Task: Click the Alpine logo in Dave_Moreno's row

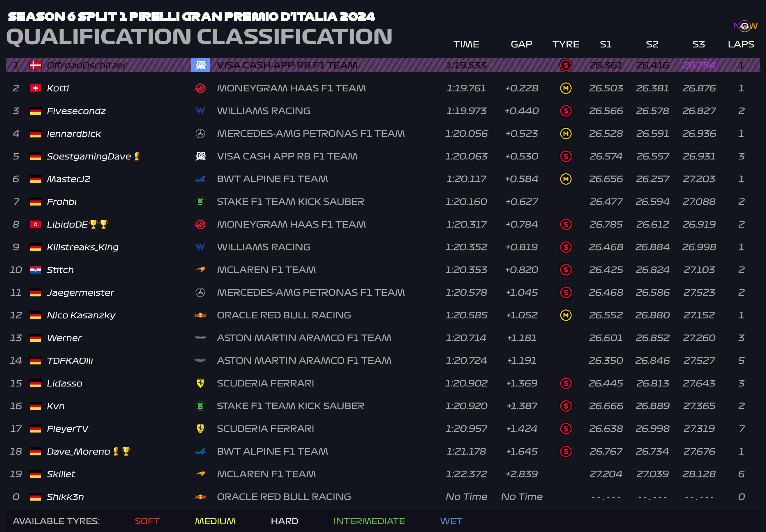Action: pos(200,452)
